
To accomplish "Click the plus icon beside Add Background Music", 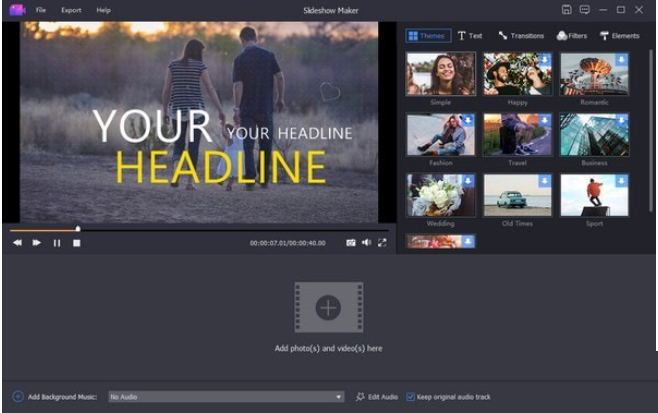I will pyautogui.click(x=17, y=397).
